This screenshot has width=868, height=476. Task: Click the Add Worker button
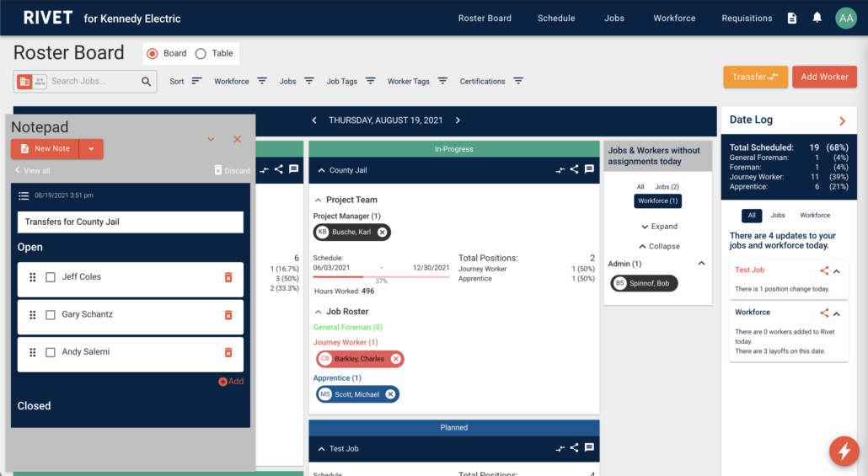[824, 77]
